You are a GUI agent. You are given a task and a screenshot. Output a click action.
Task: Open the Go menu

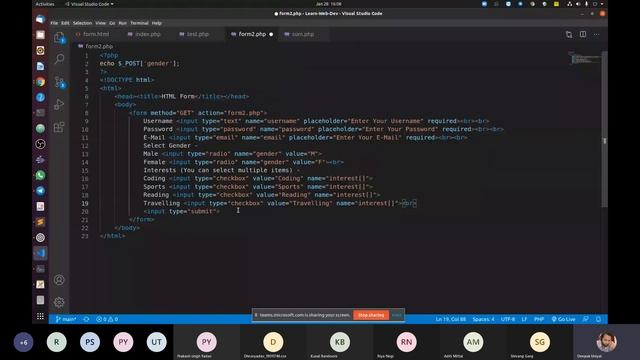[x=112, y=23]
